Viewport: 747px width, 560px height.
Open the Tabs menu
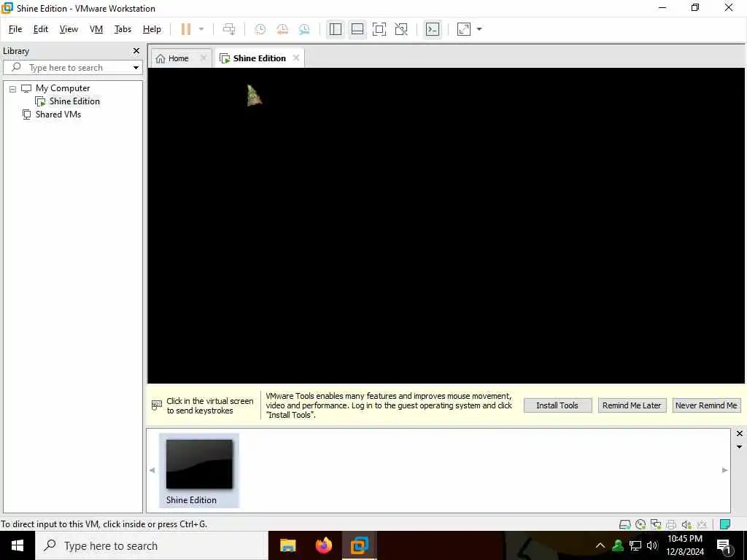point(123,29)
